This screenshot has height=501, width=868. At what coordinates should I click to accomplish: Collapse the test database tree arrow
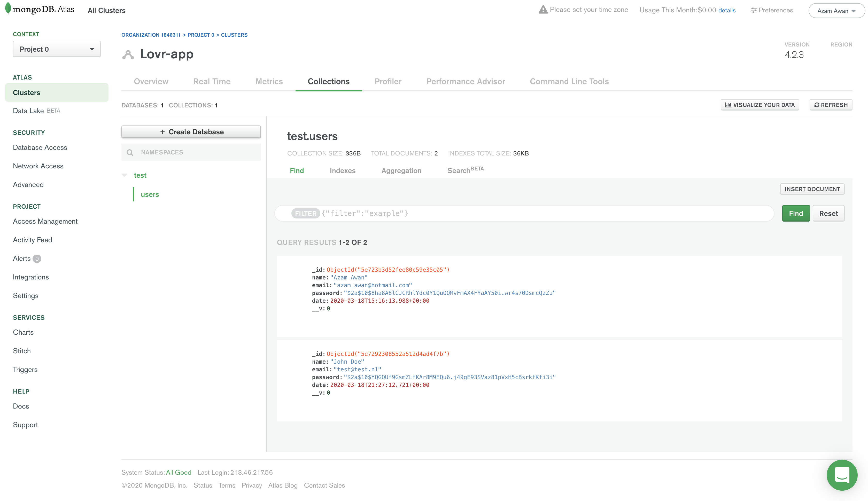point(125,175)
